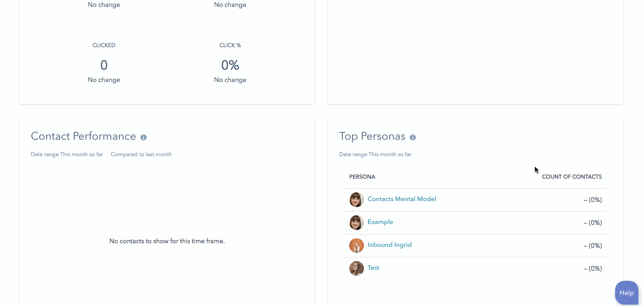Open the Contacts Mental Model persona avatar
The image size is (644, 306).
357,200
